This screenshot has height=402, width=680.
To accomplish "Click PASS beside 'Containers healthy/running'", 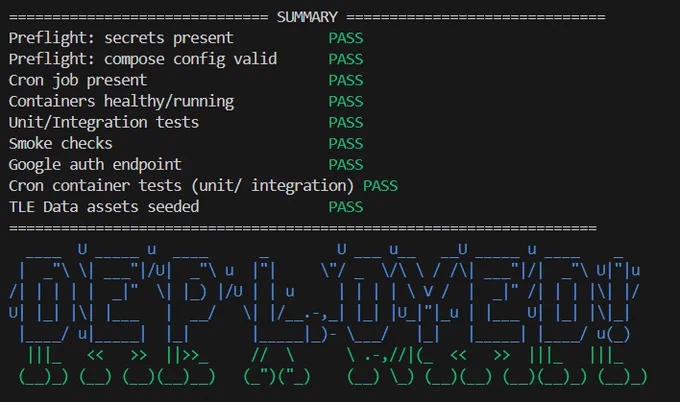I will [x=346, y=101].
